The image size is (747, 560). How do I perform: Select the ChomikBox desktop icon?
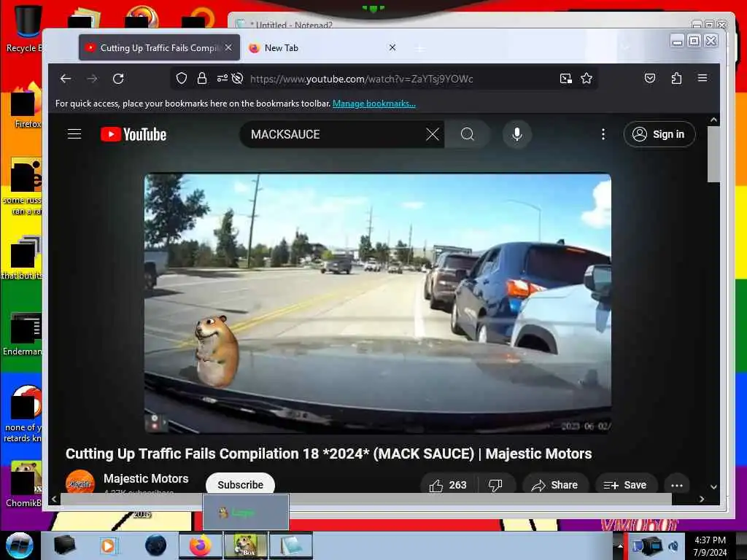(x=24, y=484)
